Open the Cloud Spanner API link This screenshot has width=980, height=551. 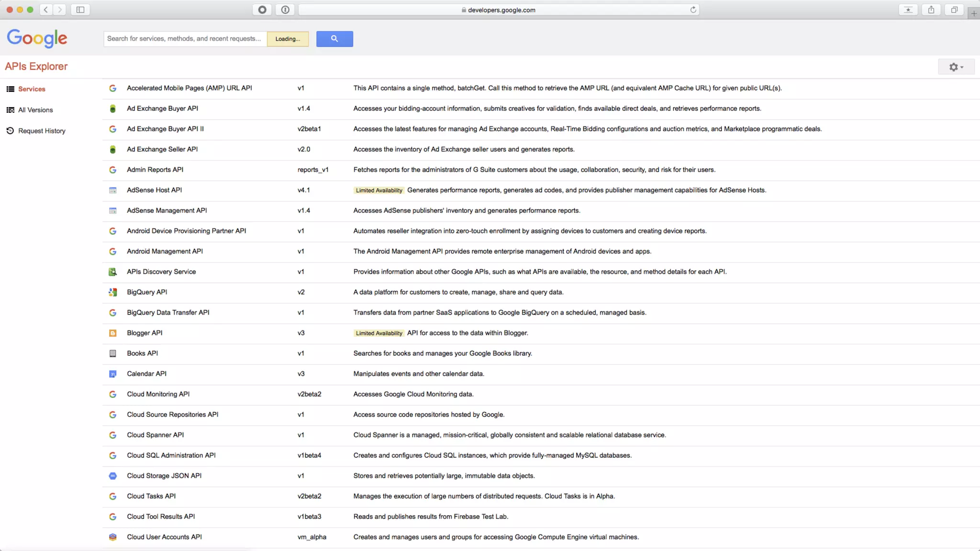coord(155,435)
